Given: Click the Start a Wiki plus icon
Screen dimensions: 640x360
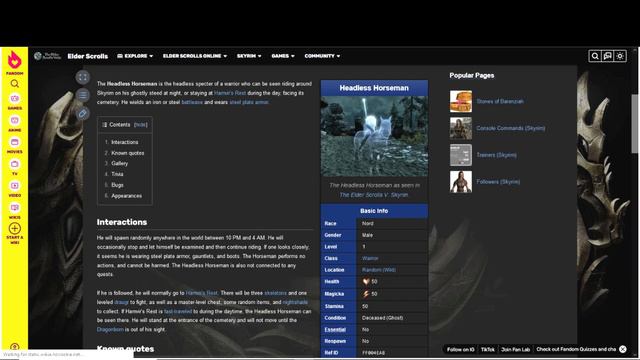Looking at the screenshot, I should coord(15,229).
